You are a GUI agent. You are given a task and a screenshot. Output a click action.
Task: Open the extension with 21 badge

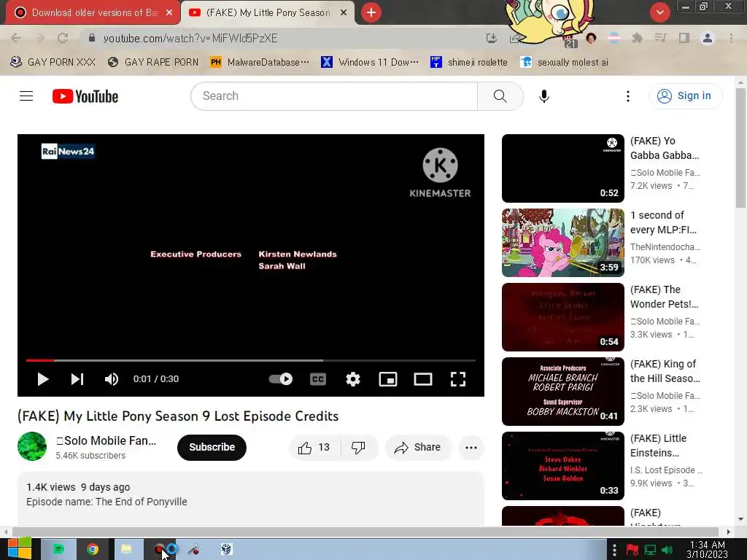tap(570, 40)
